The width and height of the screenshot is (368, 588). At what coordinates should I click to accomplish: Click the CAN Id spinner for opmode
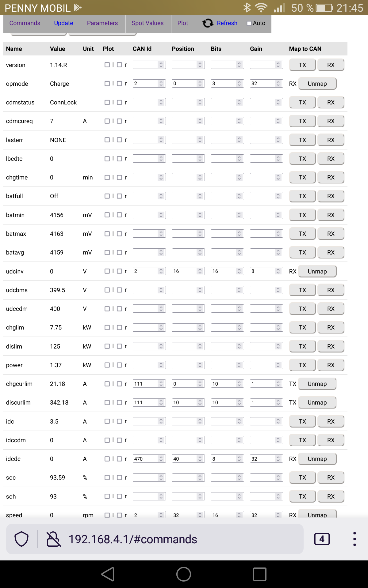(161, 84)
